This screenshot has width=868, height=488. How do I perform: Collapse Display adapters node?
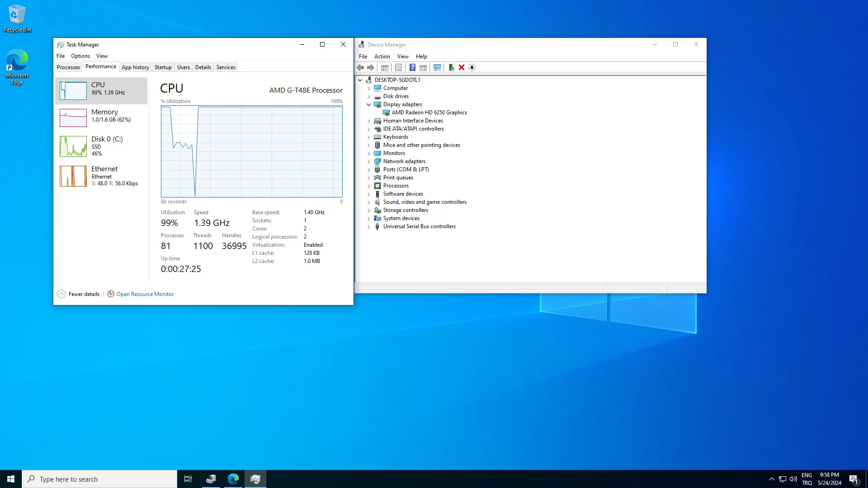pos(368,104)
